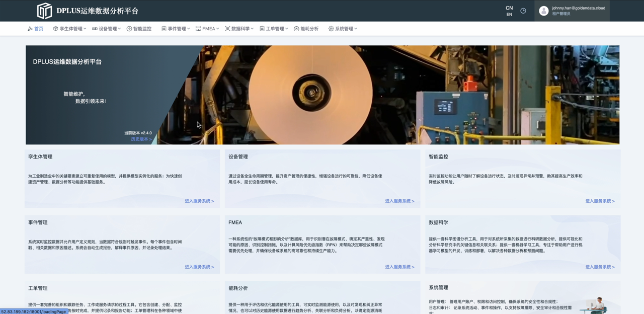Click the 孪生体管理 cube icon in navigation
Screen dimensions: 644x314
tap(56, 29)
